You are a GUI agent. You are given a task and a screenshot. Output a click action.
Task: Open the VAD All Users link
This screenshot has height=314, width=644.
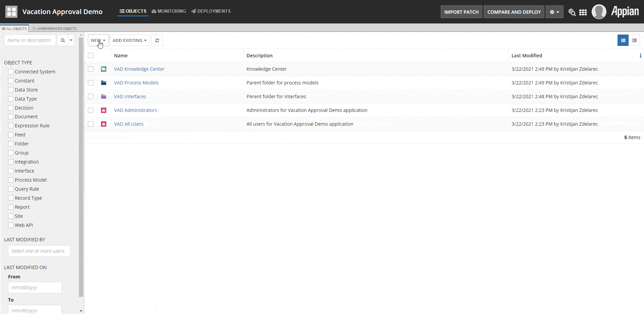pyautogui.click(x=129, y=124)
